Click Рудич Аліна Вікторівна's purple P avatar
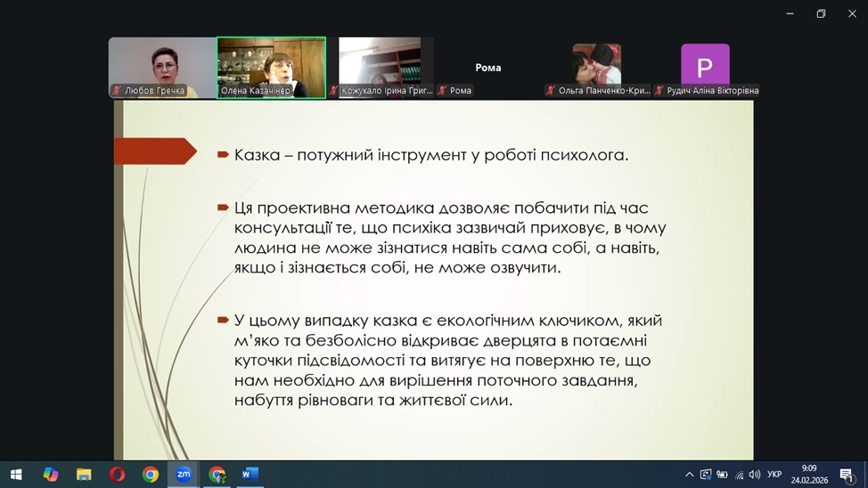 tap(705, 66)
